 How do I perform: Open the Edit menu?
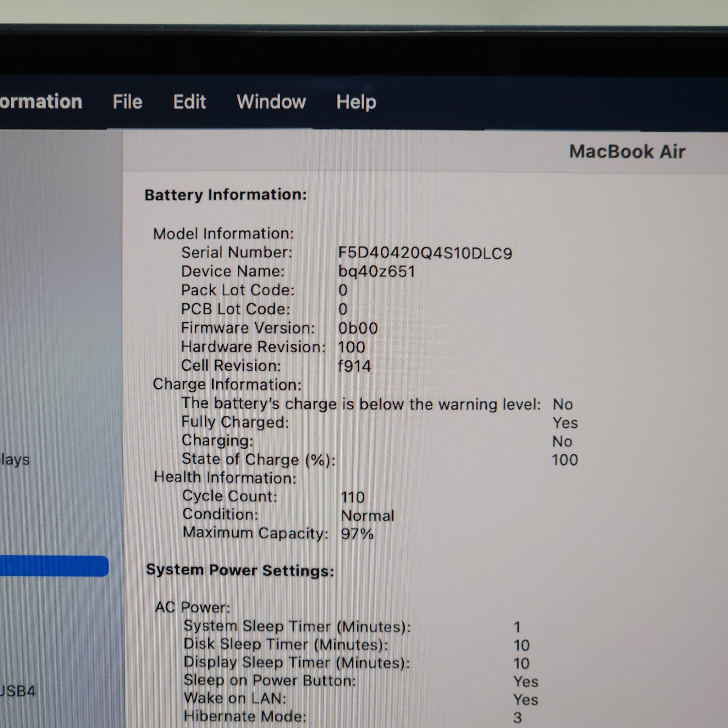(189, 102)
